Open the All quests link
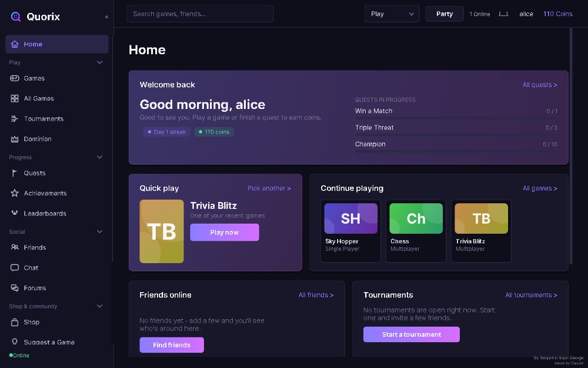 [x=540, y=85]
